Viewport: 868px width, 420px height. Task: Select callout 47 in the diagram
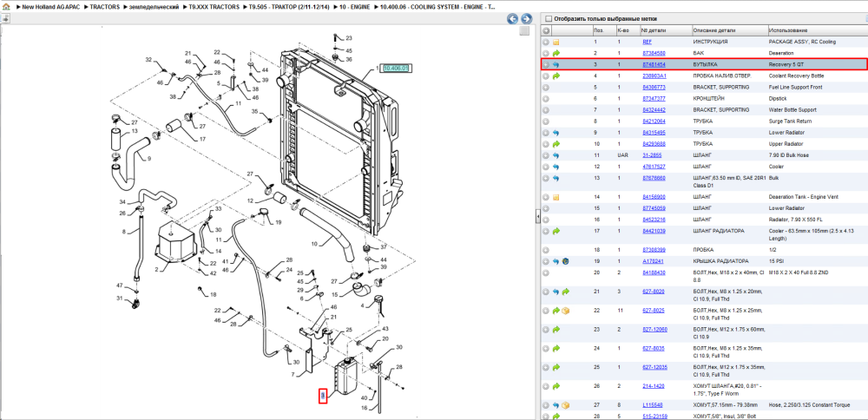[x=119, y=285]
